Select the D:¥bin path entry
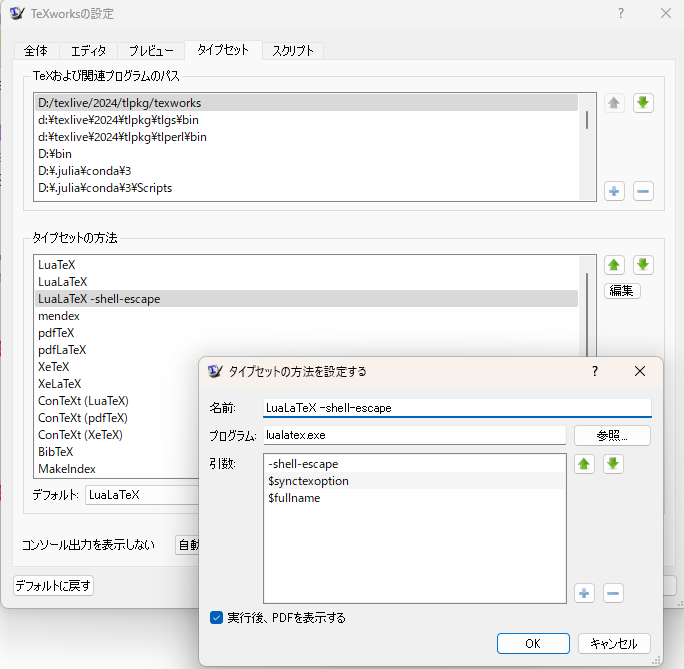 [x=306, y=154]
